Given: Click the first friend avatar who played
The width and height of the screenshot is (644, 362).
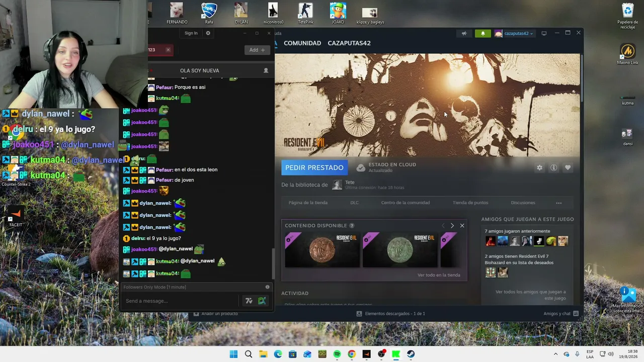Looking at the screenshot, I should tap(491, 241).
